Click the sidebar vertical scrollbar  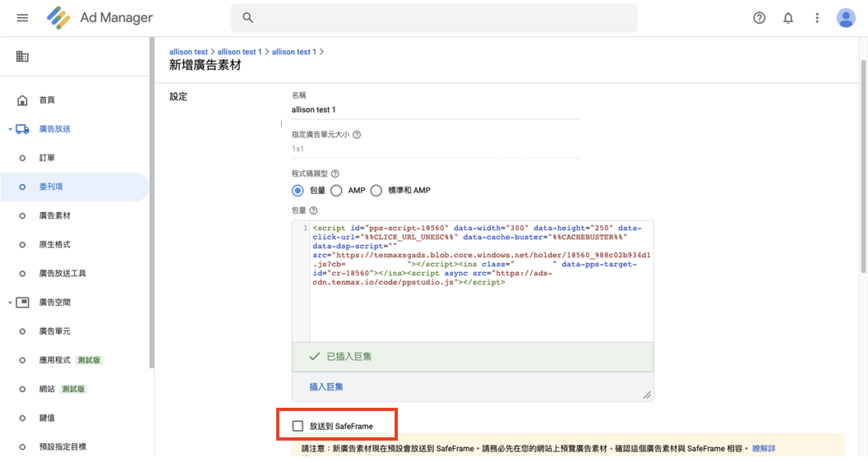[x=152, y=202]
